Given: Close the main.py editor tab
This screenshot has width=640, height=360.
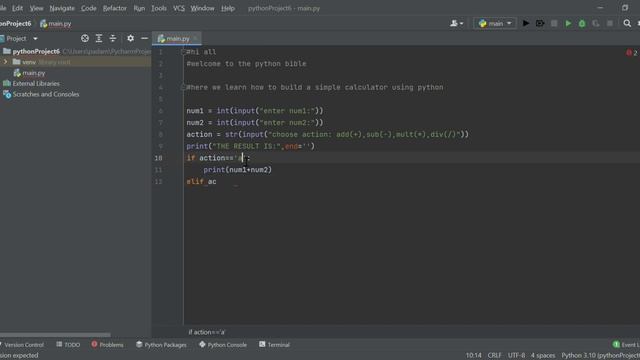Looking at the screenshot, I should point(196,38).
